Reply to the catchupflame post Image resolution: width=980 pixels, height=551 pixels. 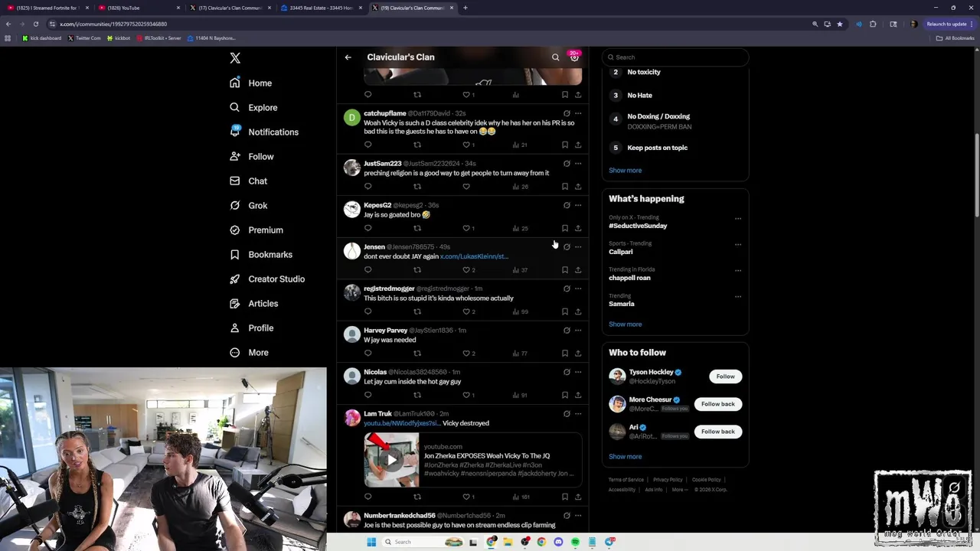click(367, 145)
